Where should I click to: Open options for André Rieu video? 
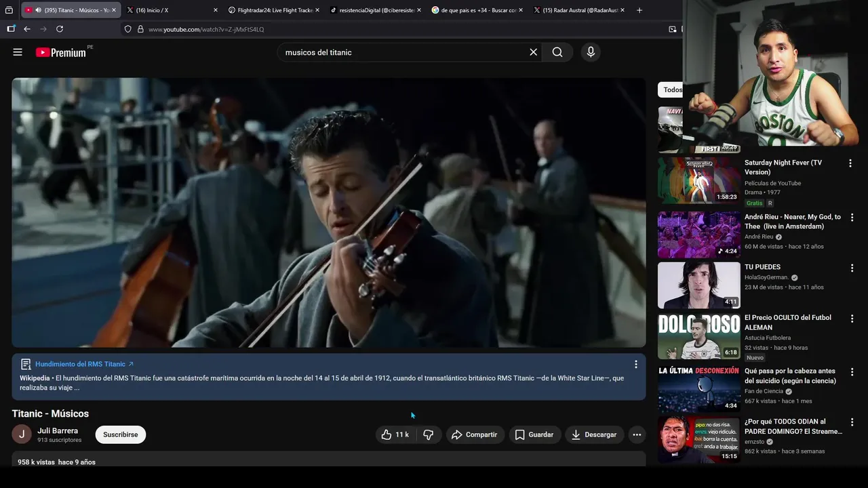click(x=852, y=218)
